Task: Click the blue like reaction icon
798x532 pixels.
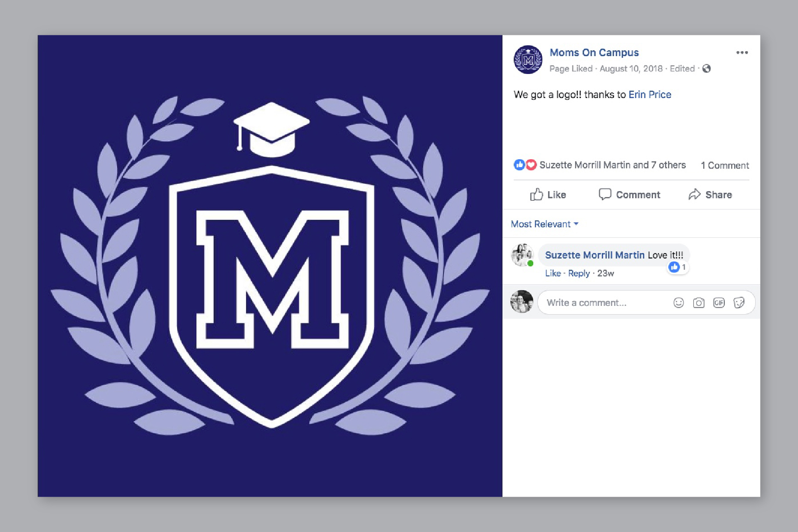Action: [519, 165]
